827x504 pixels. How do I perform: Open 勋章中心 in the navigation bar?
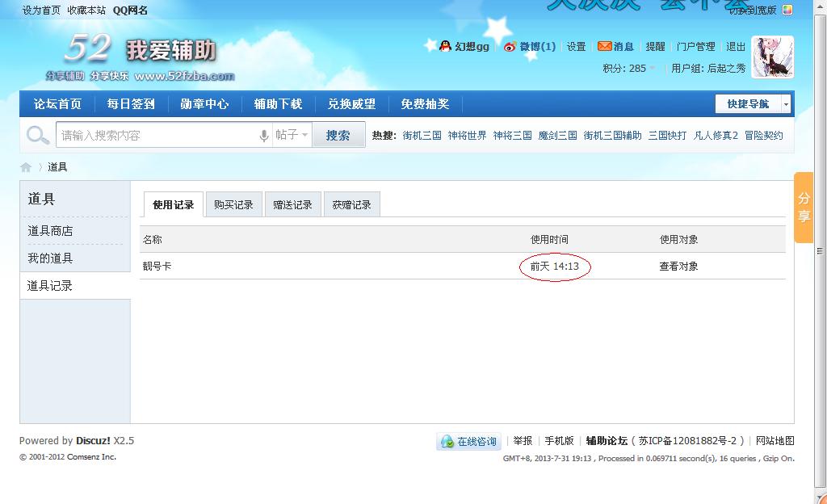204,104
